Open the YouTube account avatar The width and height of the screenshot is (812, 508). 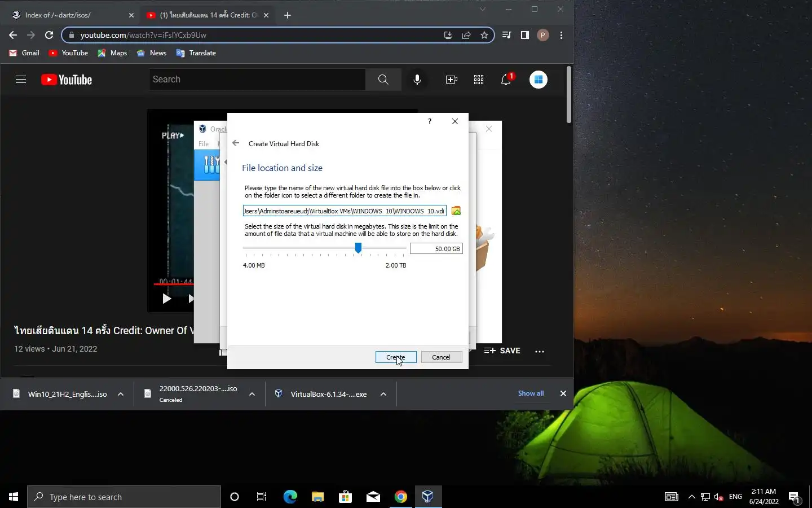click(539, 80)
